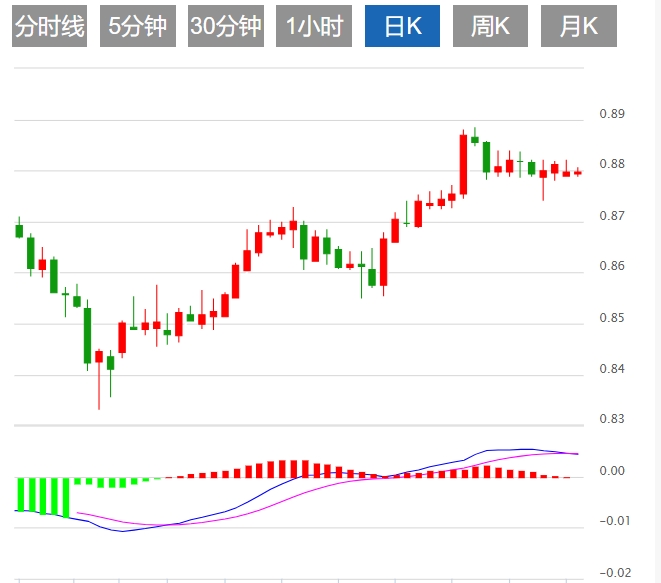Click the 0.87 price axis label

(x=612, y=216)
